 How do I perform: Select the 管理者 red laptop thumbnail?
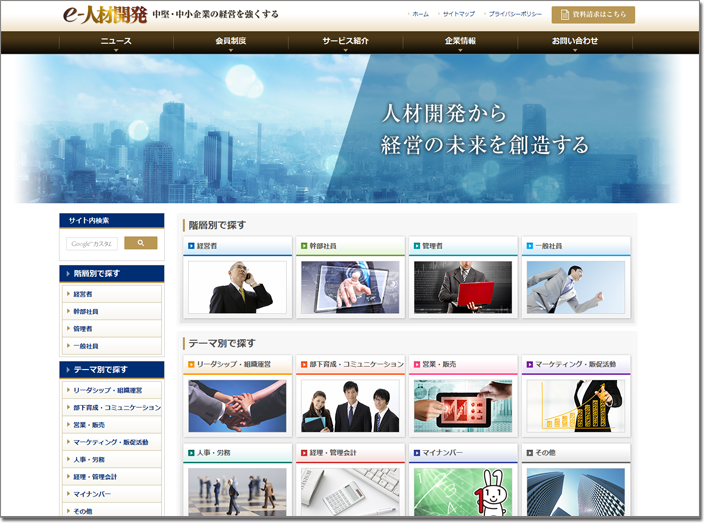tap(462, 287)
